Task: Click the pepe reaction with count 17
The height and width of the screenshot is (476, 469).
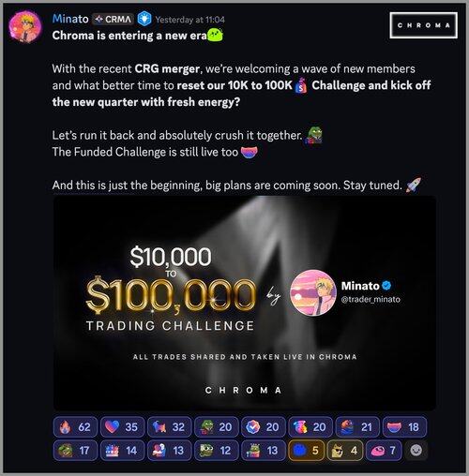Action: (x=75, y=450)
